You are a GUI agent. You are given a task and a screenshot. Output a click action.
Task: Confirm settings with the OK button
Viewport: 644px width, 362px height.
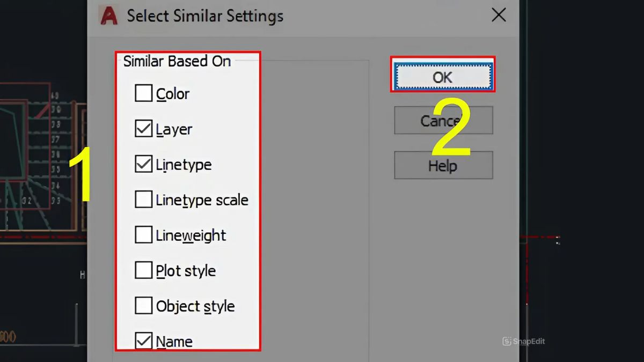pos(443,77)
